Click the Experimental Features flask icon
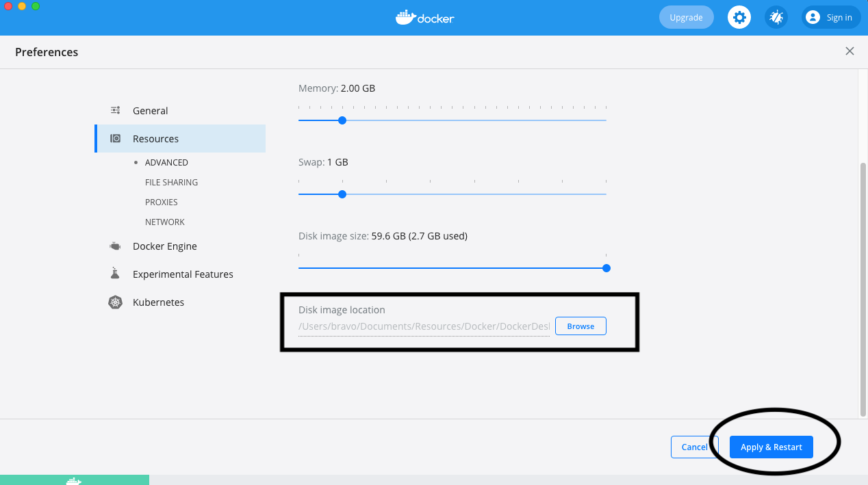Viewport: 868px width, 485px height. [115, 274]
